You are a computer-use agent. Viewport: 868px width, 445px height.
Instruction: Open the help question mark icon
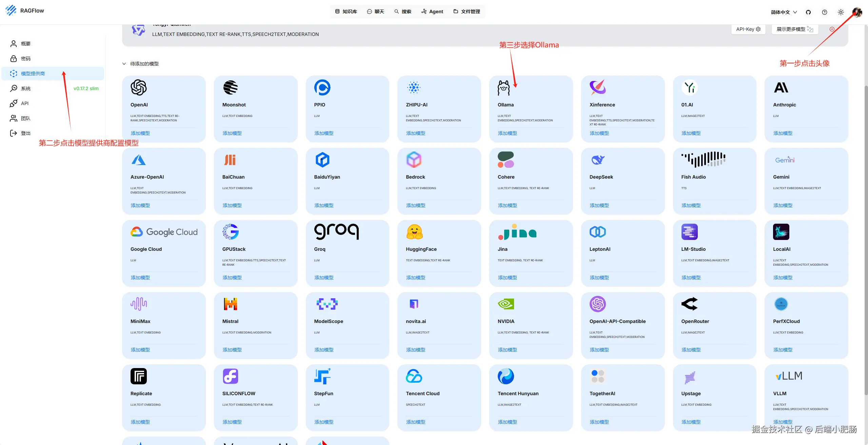click(825, 12)
